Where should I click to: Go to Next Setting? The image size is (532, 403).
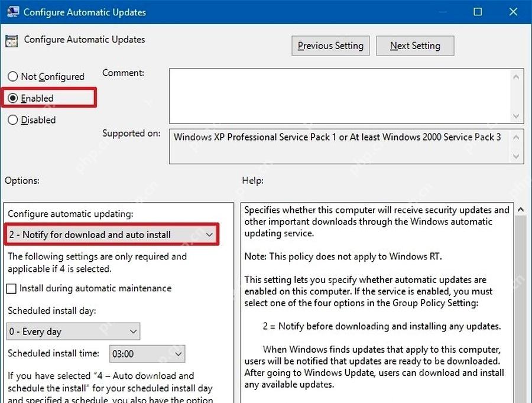415,45
